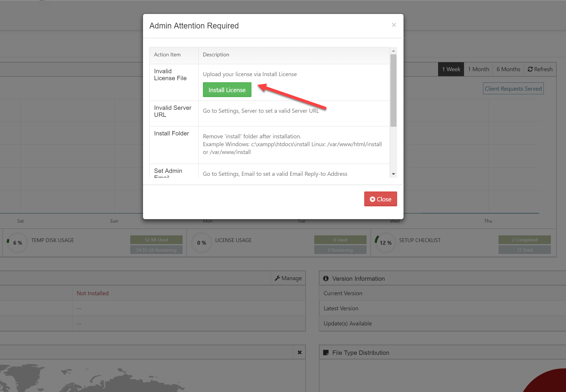Screen dimensions: 566x392
Task: Switch to the 1 Month range
Action: [478, 69]
